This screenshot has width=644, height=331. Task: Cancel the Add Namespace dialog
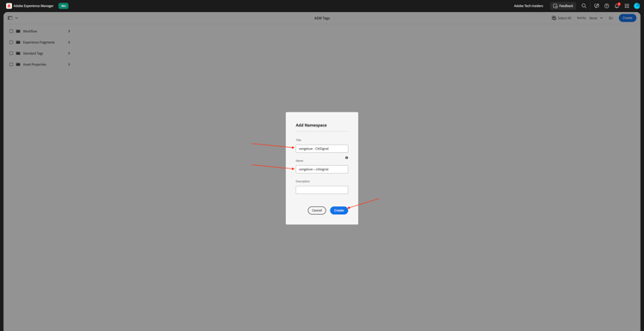tap(317, 210)
